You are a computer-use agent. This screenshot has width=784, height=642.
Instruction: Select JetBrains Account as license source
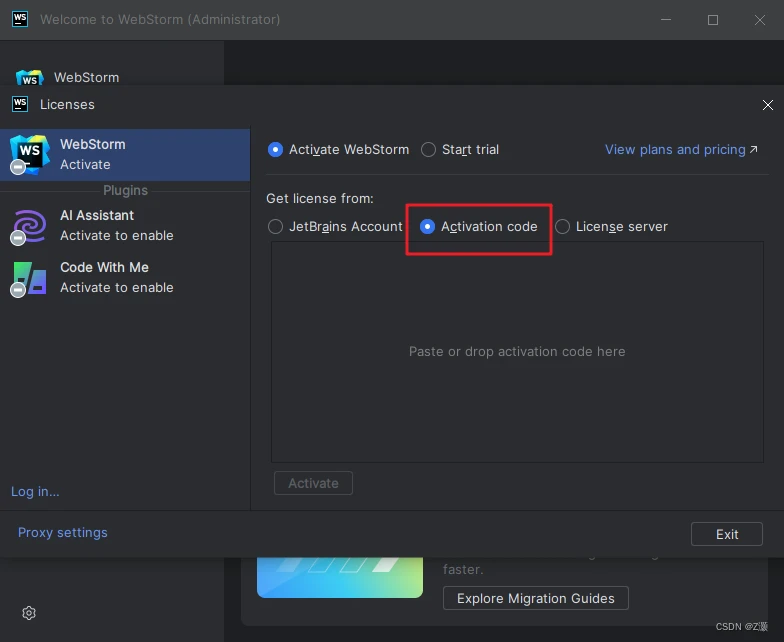276,227
